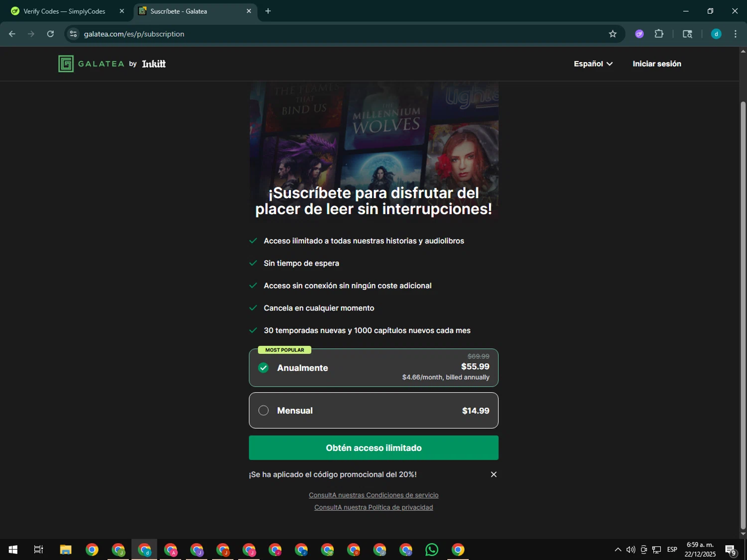Expand the Español language dropdown
747x560 pixels.
(593, 64)
